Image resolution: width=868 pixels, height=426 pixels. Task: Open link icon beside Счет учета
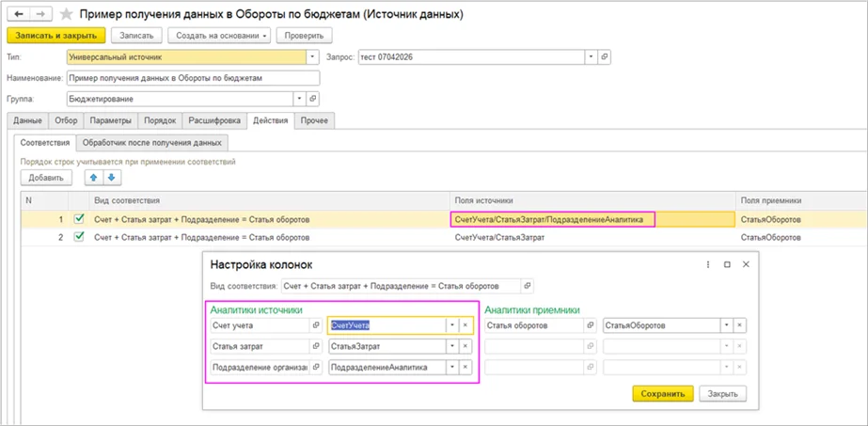(x=316, y=326)
